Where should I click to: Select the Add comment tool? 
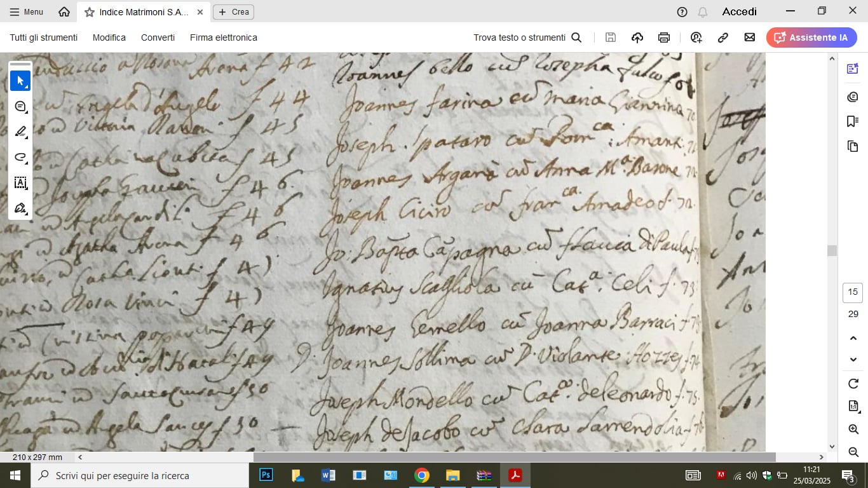20,106
